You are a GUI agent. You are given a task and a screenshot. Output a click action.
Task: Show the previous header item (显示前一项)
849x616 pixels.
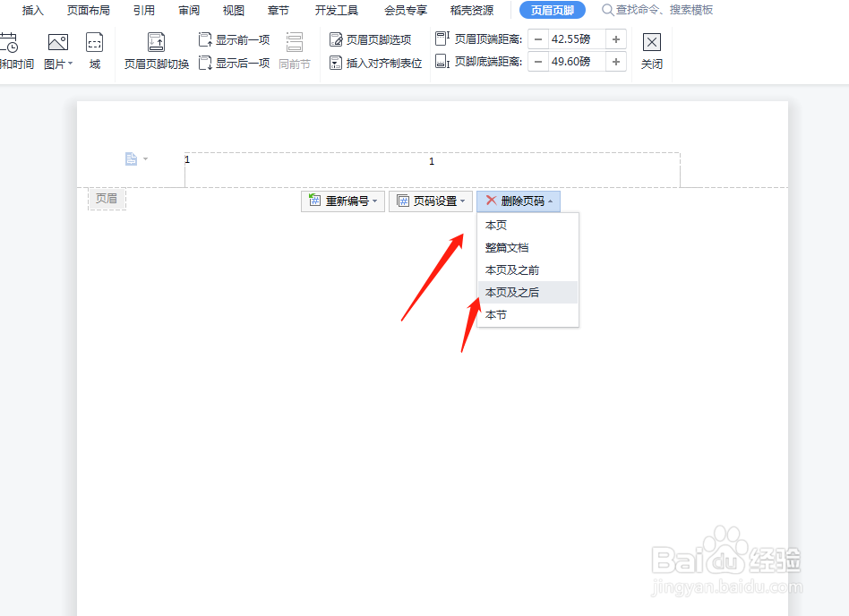pyautogui.click(x=234, y=39)
